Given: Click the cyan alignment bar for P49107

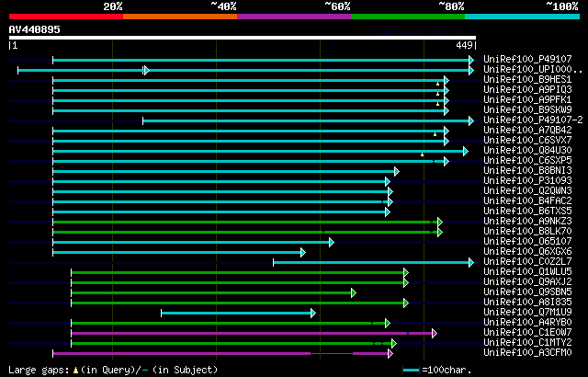Looking at the screenshot, I should [x=264, y=60].
